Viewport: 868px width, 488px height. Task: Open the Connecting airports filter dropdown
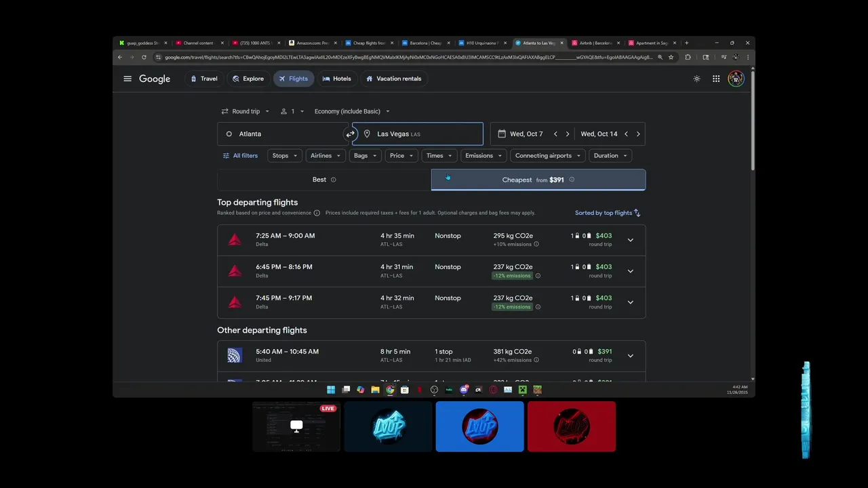(548, 156)
